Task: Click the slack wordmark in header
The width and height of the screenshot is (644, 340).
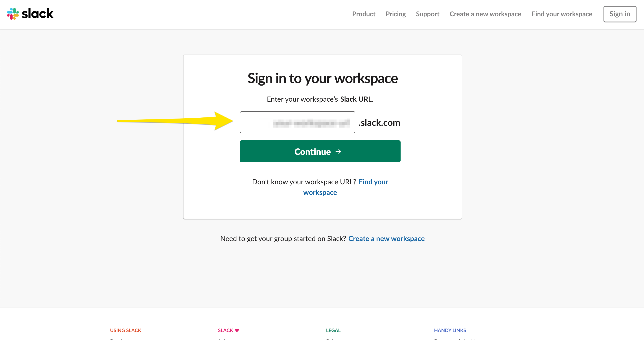Action: click(37, 13)
